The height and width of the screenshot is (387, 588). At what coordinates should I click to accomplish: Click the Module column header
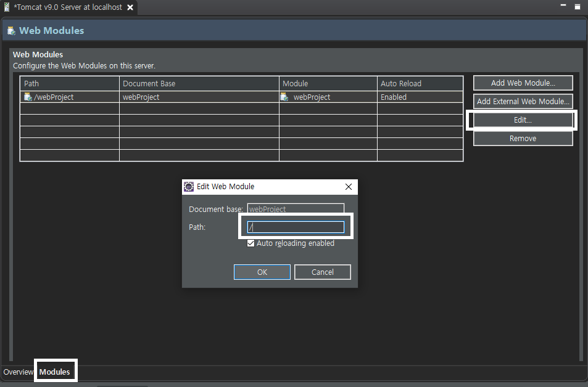click(x=328, y=84)
